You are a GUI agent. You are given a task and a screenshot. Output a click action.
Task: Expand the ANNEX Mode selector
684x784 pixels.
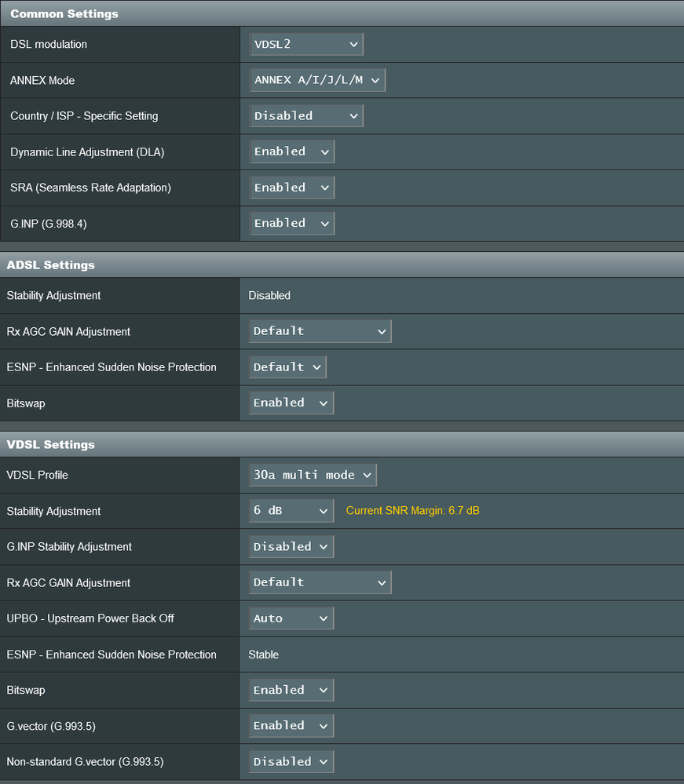click(317, 80)
